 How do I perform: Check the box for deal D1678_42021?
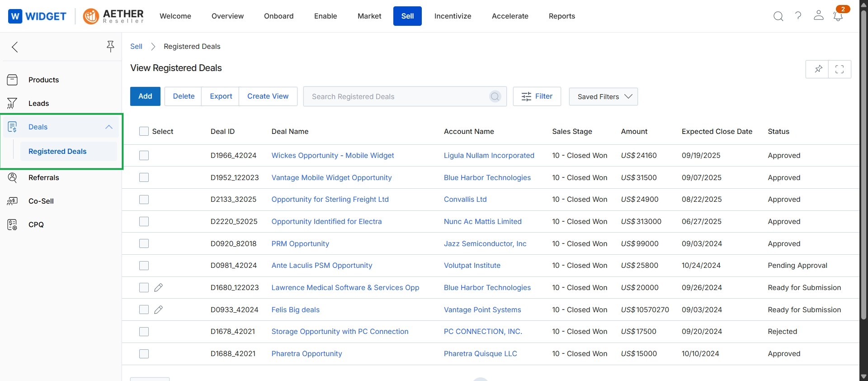144,332
